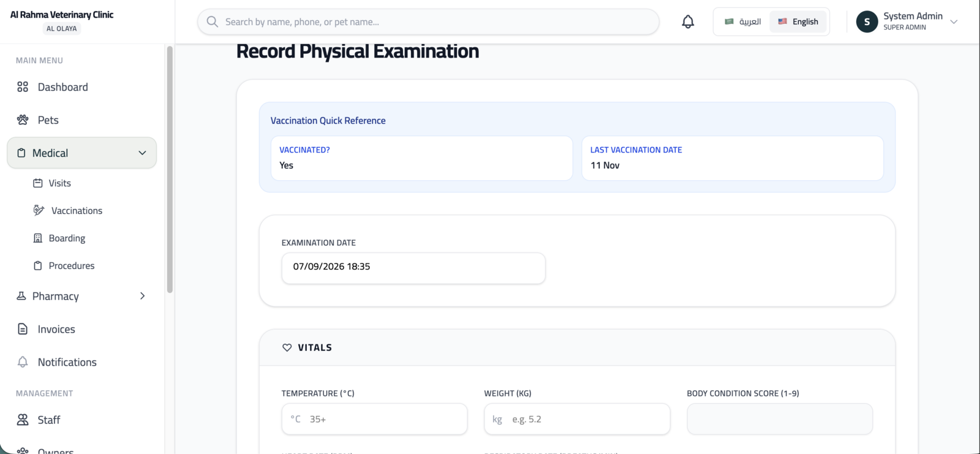The width and height of the screenshot is (980, 454).
Task: Click the Pharmacy icon in sidebar
Action: pos(21,296)
